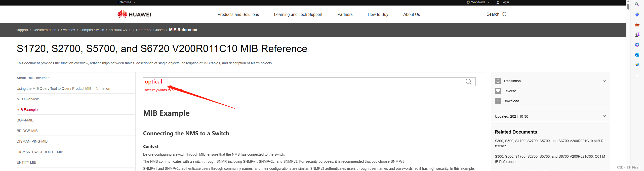
Task: Click the Worldwide globe icon
Action: coord(468,2)
